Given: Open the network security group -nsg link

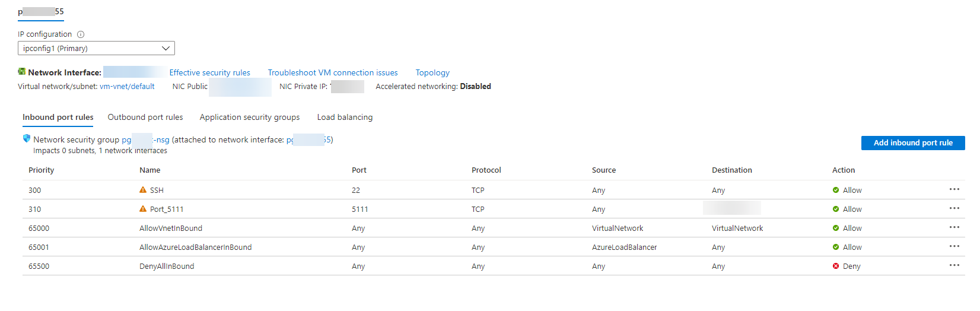Looking at the screenshot, I should pyautogui.click(x=146, y=140).
